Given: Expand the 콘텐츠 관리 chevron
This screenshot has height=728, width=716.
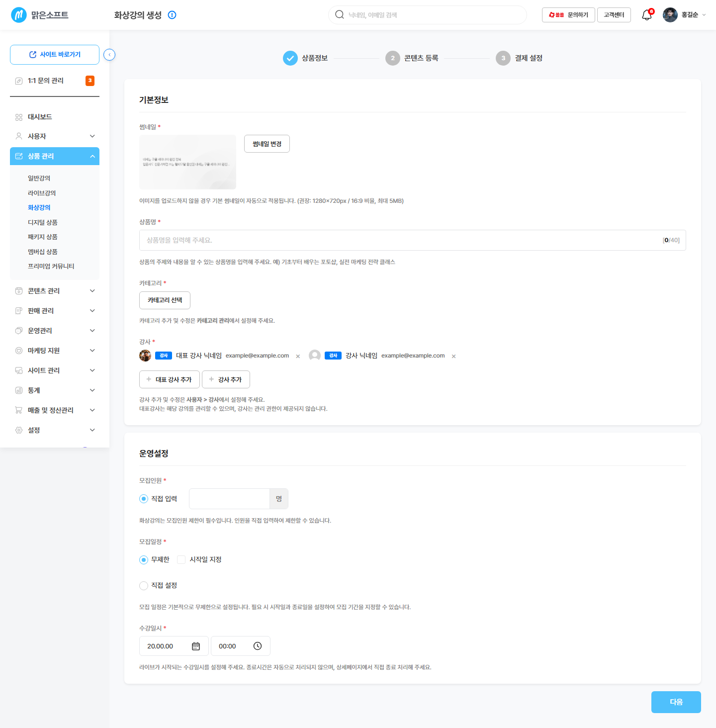Looking at the screenshot, I should click(x=92, y=291).
